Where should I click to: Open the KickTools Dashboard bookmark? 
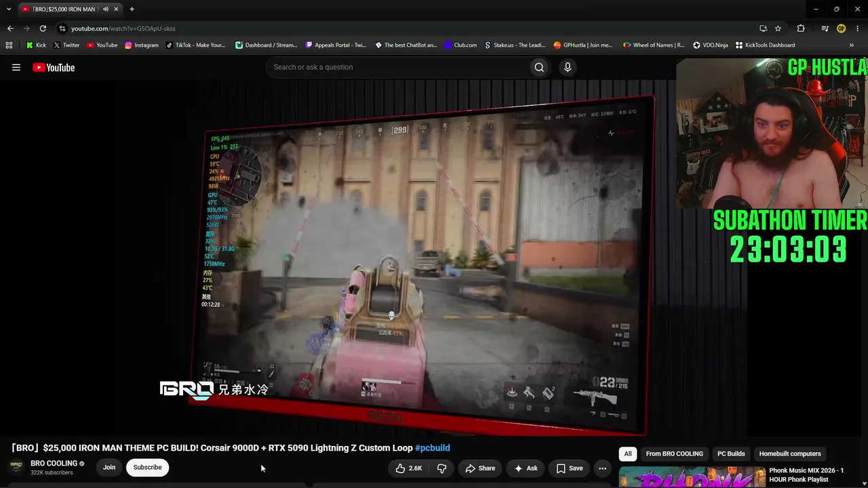click(765, 45)
